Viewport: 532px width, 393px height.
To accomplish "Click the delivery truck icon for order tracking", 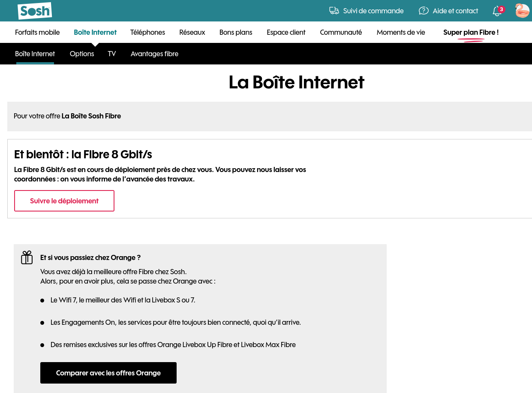I will tap(334, 11).
